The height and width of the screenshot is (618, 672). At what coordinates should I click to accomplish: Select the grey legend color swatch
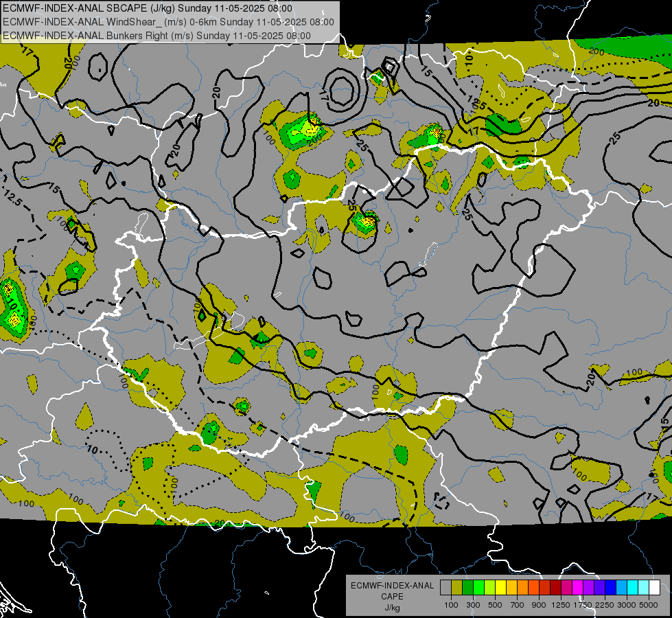445,588
